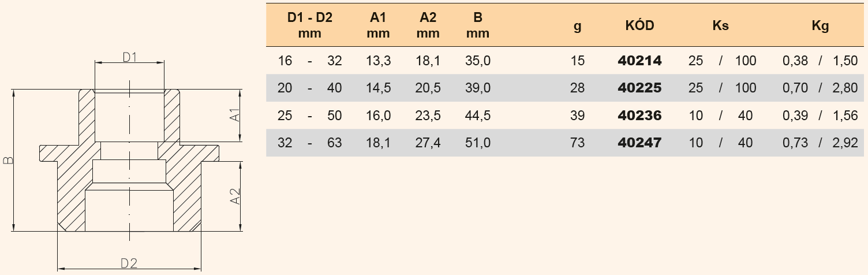Click product code 40247

click(x=639, y=143)
